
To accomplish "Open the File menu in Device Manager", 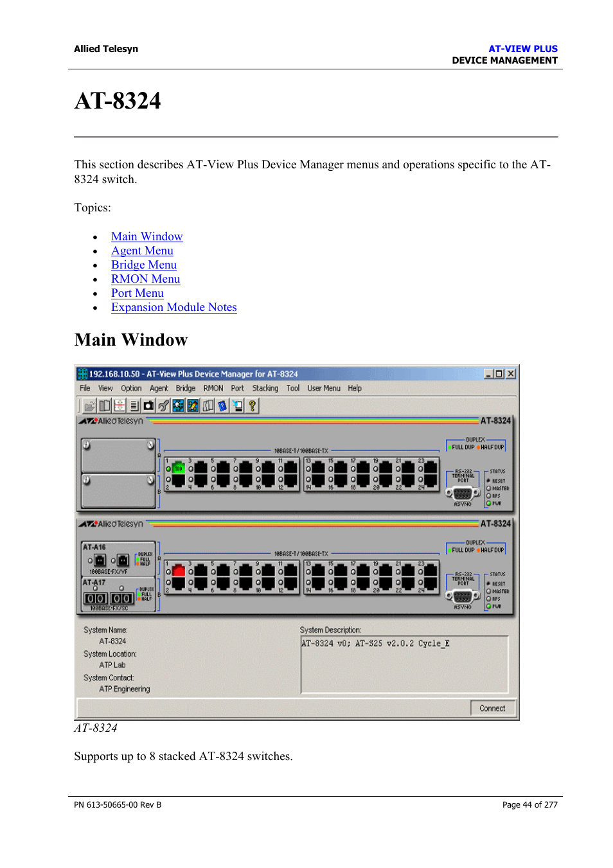I will (85, 389).
